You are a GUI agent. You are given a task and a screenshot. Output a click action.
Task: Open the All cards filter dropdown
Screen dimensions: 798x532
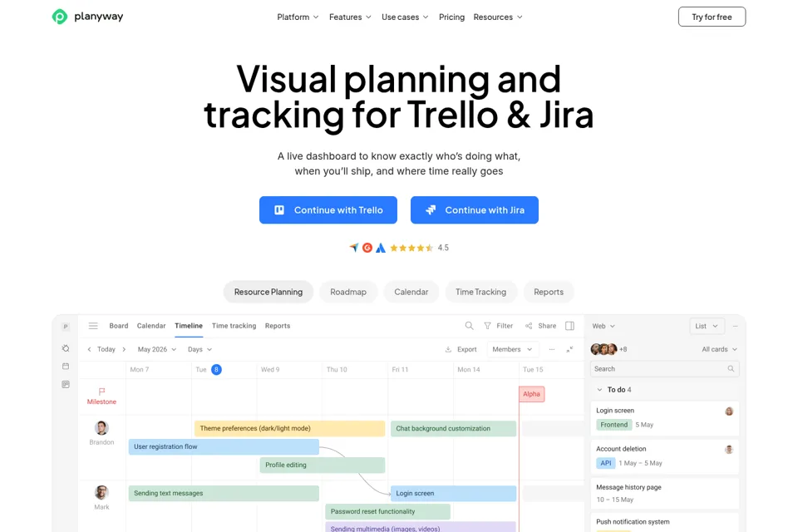(x=719, y=349)
